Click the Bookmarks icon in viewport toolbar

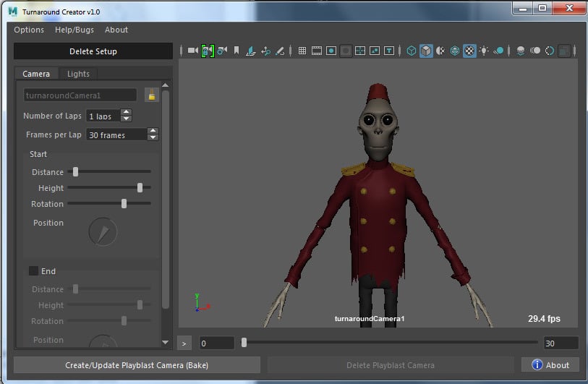[237, 51]
